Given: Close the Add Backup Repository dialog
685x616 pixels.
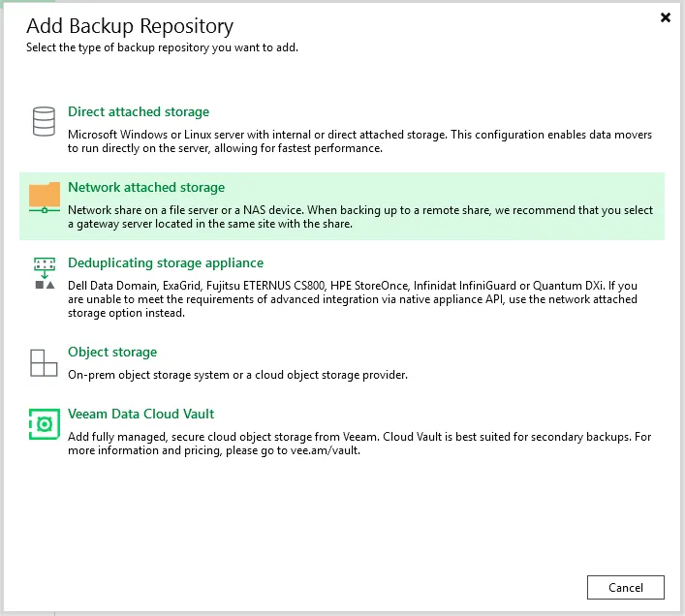Looking at the screenshot, I should click(665, 17).
